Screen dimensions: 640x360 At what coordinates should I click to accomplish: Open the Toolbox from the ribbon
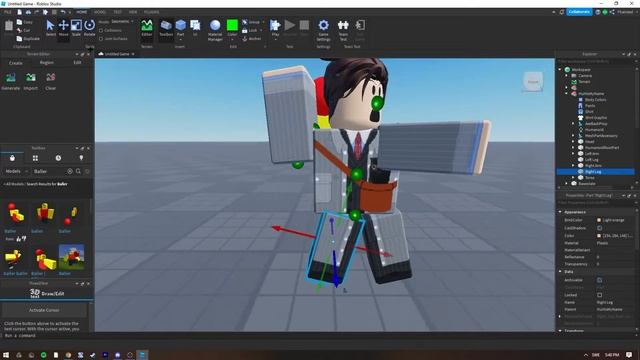(166, 28)
